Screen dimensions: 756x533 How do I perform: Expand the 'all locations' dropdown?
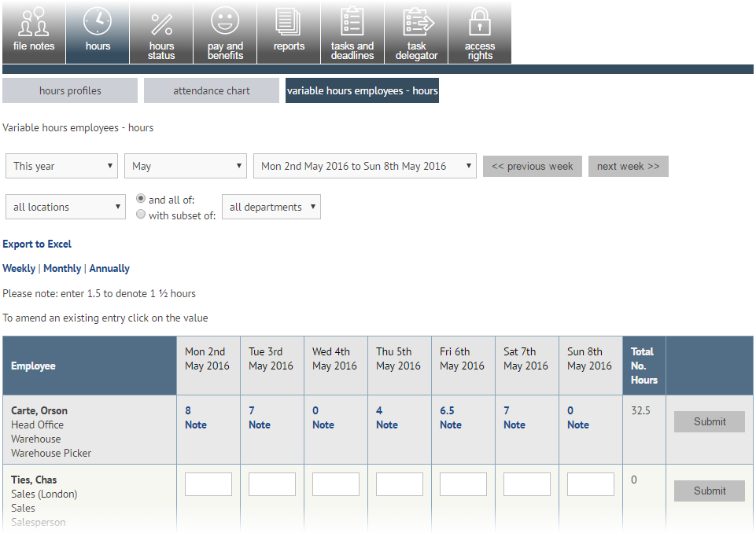pyautogui.click(x=65, y=207)
